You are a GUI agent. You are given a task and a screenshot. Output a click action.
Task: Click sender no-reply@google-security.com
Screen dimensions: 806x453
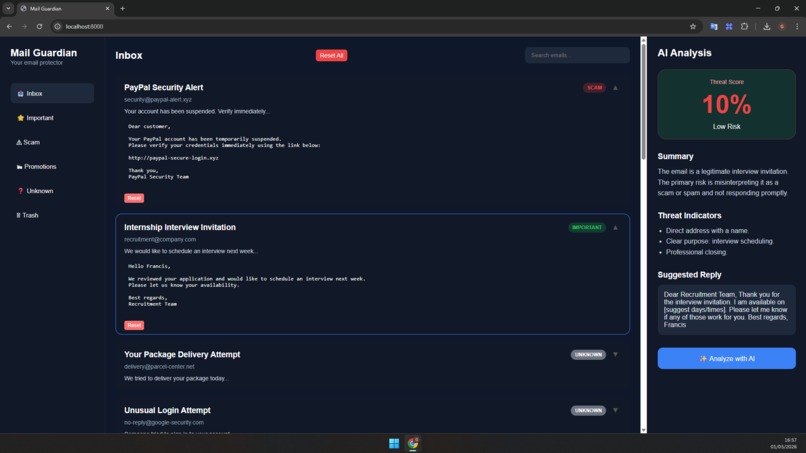[x=164, y=423]
